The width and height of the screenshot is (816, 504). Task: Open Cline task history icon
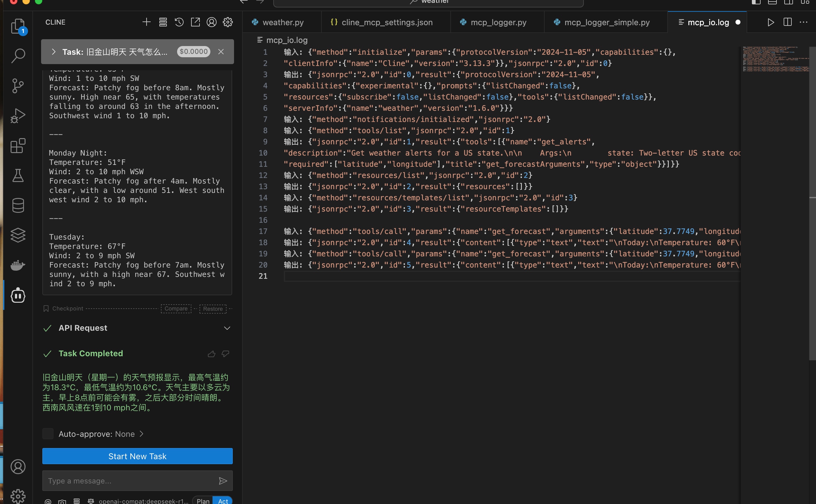179,22
